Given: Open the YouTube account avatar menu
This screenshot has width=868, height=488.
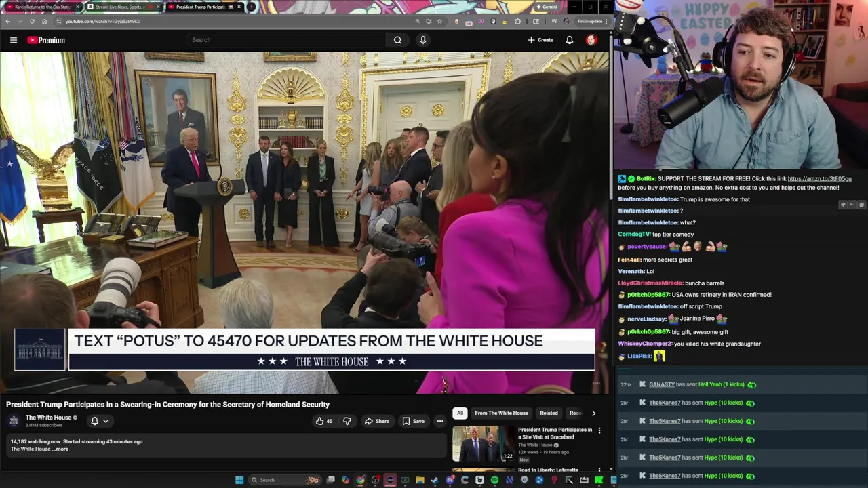Looking at the screenshot, I should (x=591, y=40).
